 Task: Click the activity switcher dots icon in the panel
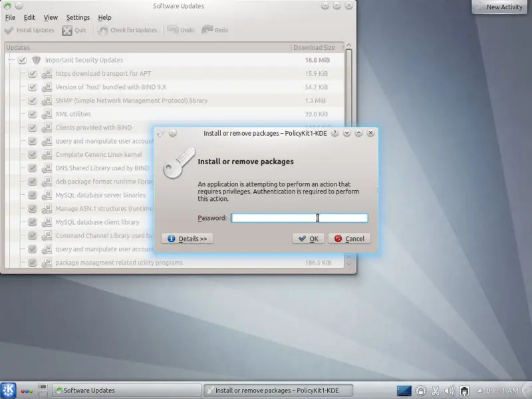point(27,391)
